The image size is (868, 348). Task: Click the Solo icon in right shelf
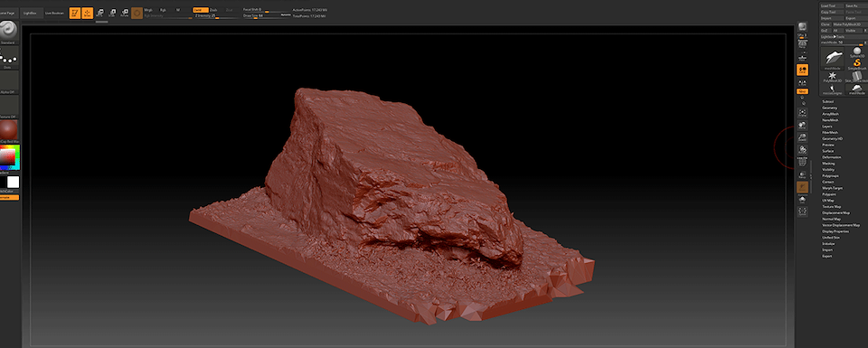802,199
